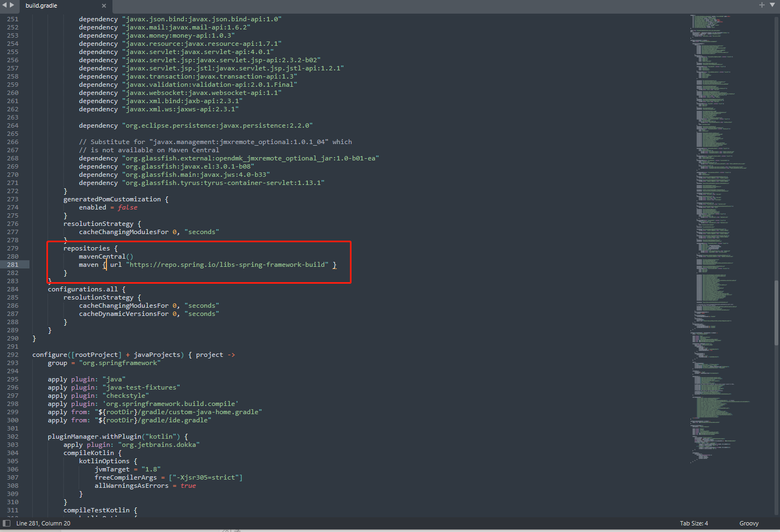780x532 pixels.
Task: Click the javax.servlet-api:4.0.1 dependency line
Action: click(x=176, y=52)
